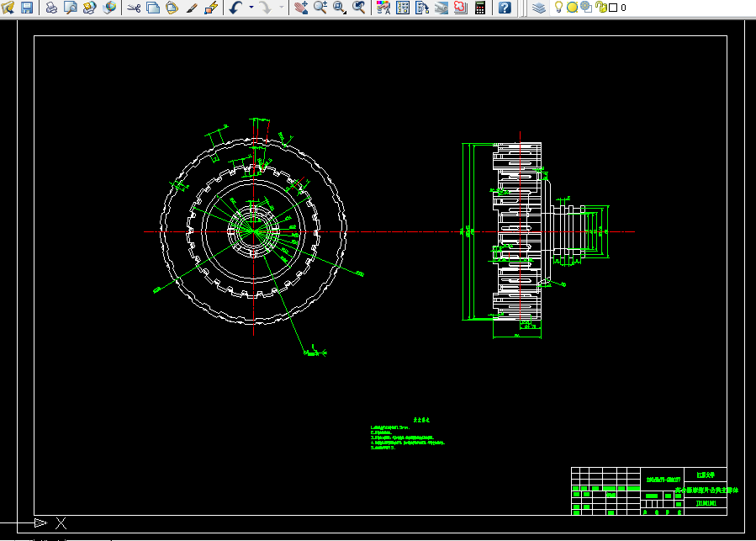Select the gear front view drawing

(x=254, y=231)
